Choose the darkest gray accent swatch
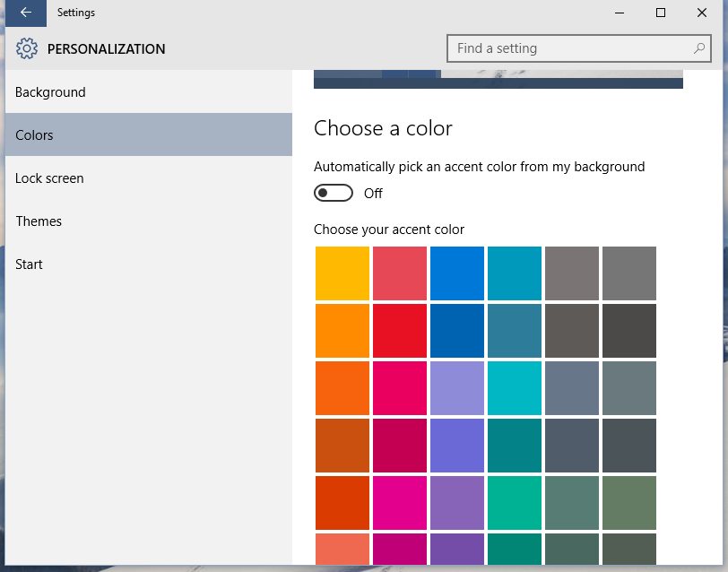Viewport: 728px width, 572px height. click(x=629, y=331)
